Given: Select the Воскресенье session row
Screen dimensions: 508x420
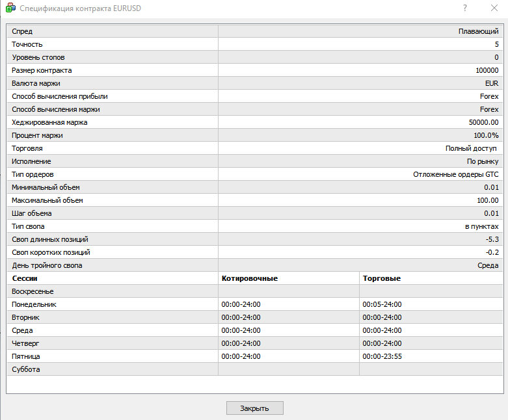Looking at the screenshot, I should point(254,291).
